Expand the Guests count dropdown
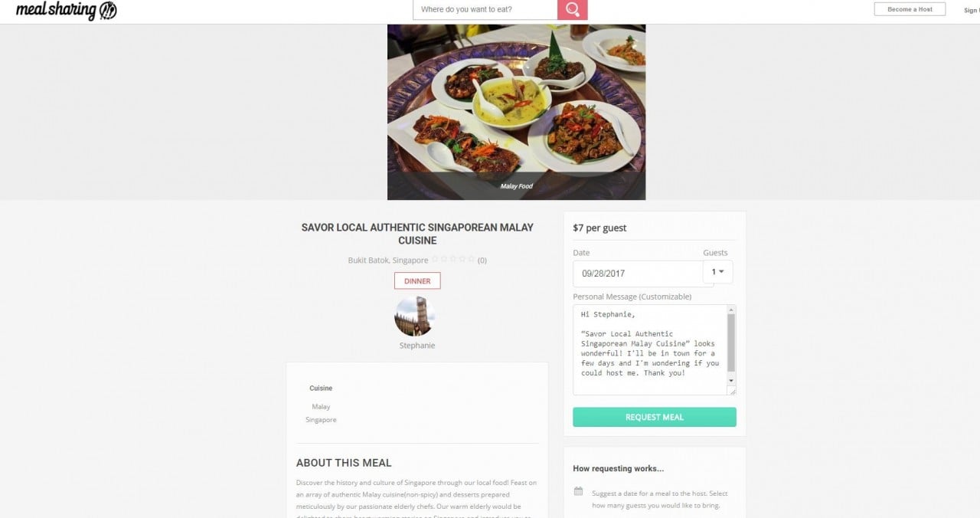This screenshot has width=980, height=518. coord(717,272)
